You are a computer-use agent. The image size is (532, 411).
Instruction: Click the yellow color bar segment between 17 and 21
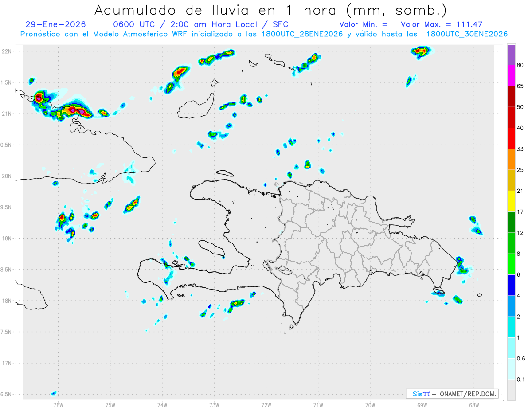511,201
